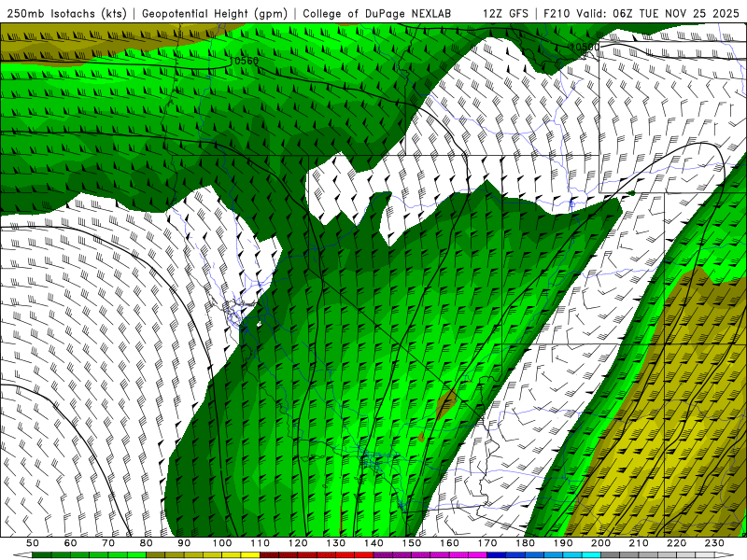Click the 60 value on color scale

tap(70, 543)
